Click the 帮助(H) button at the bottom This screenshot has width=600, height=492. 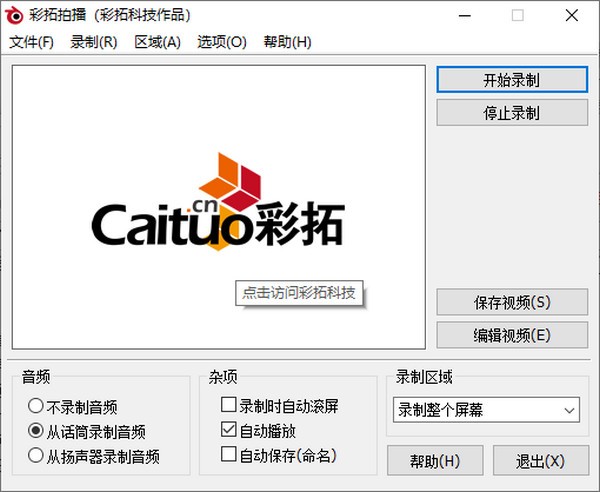click(435, 460)
